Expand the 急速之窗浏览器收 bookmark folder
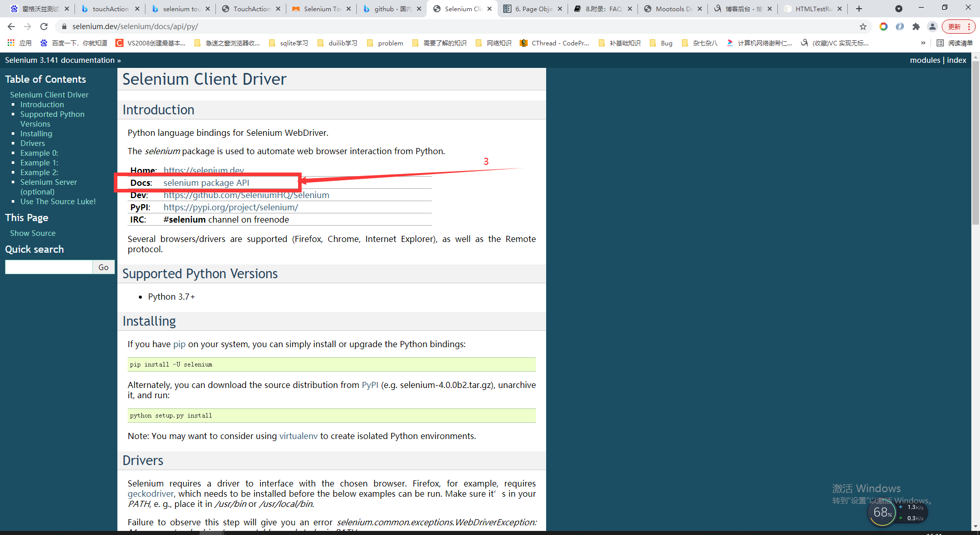980x535 pixels. pos(227,43)
